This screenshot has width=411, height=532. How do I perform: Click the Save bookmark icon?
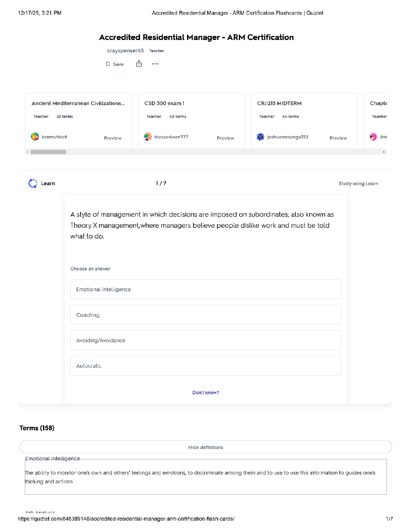[x=108, y=64]
